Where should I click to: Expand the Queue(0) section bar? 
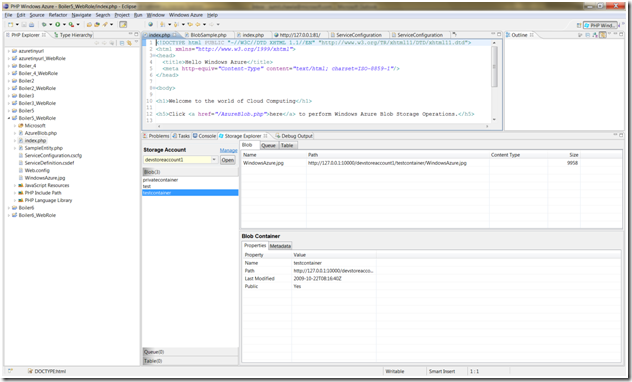coord(190,352)
